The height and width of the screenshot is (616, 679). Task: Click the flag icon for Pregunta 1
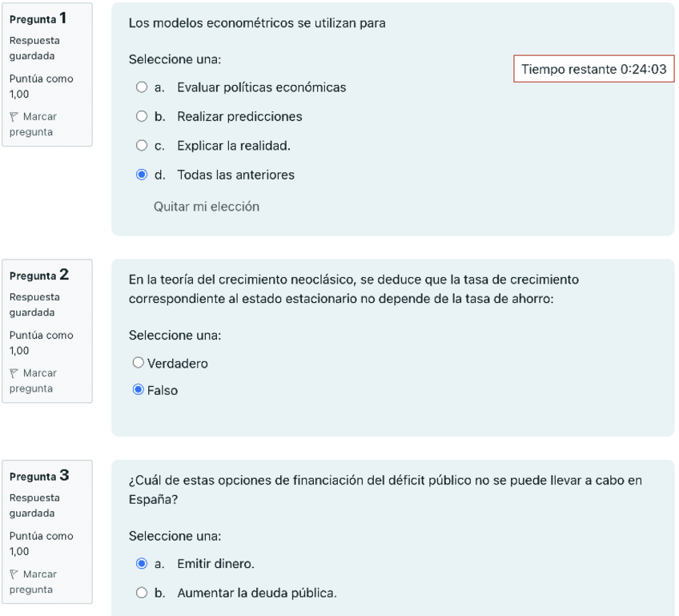click(14, 117)
